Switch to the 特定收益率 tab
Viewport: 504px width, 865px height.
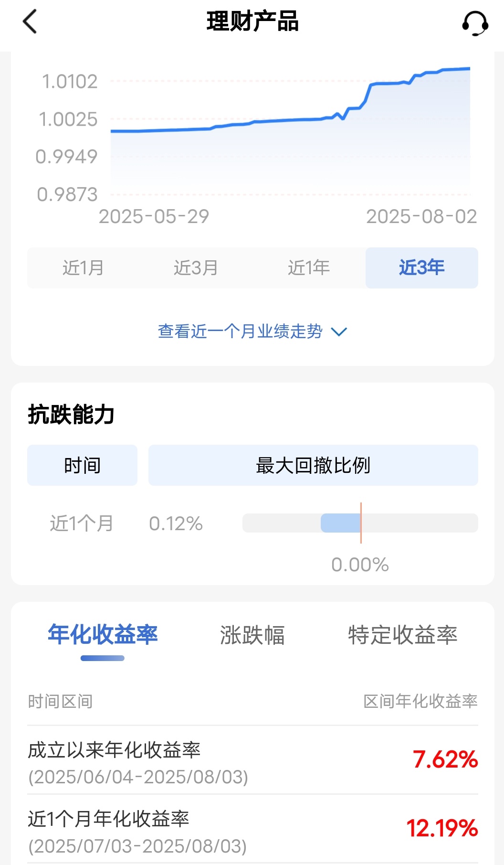click(402, 635)
